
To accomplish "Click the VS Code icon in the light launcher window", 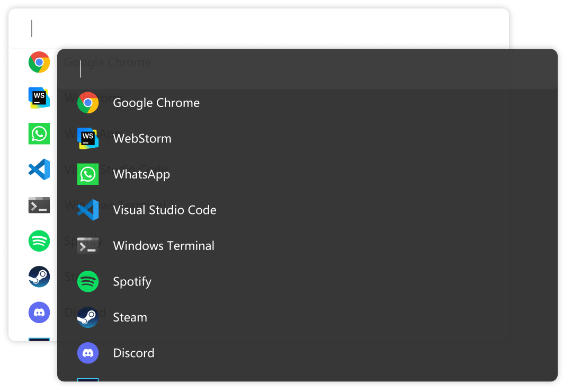I will 39,170.
